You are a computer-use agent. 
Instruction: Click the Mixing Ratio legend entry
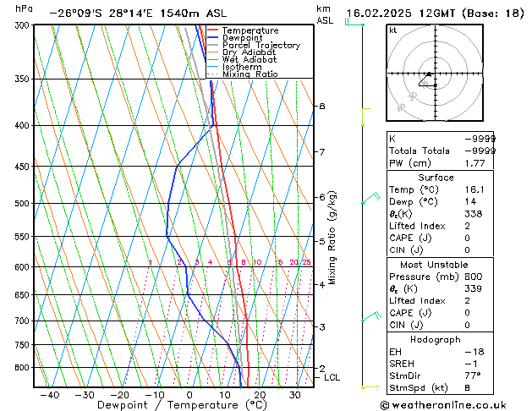click(250, 74)
